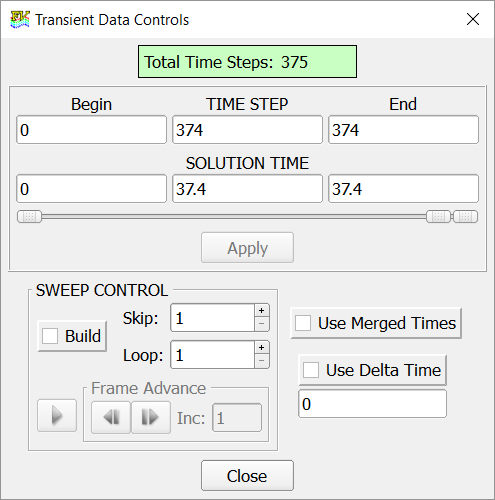
Task: Click the application icon in title bar
Action: pyautogui.click(x=20, y=19)
